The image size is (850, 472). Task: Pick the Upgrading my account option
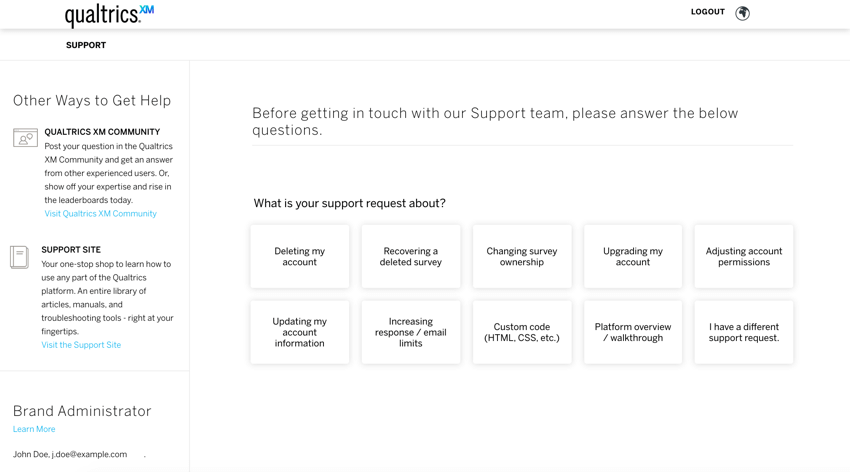[633, 256]
